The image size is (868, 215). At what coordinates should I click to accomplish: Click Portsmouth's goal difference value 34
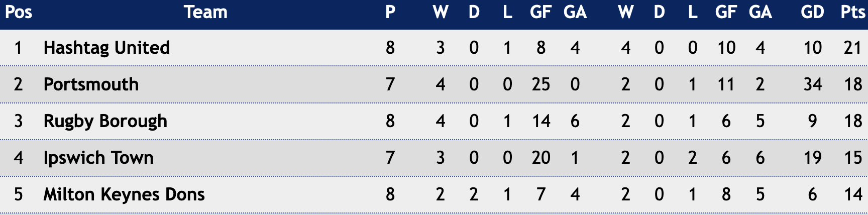(x=812, y=84)
